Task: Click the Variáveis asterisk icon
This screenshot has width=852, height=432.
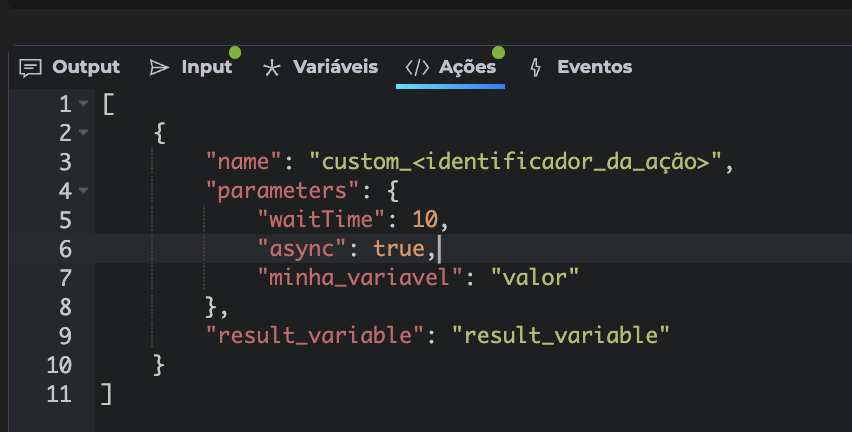Action: point(271,67)
